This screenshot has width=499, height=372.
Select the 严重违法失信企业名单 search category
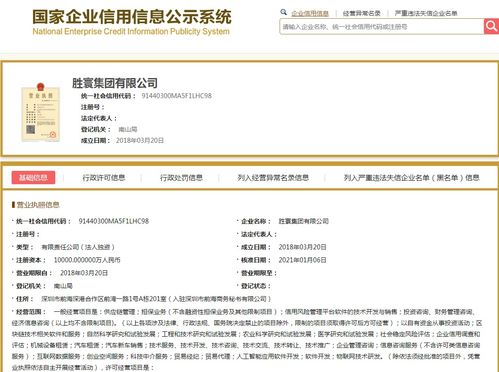coord(426,13)
